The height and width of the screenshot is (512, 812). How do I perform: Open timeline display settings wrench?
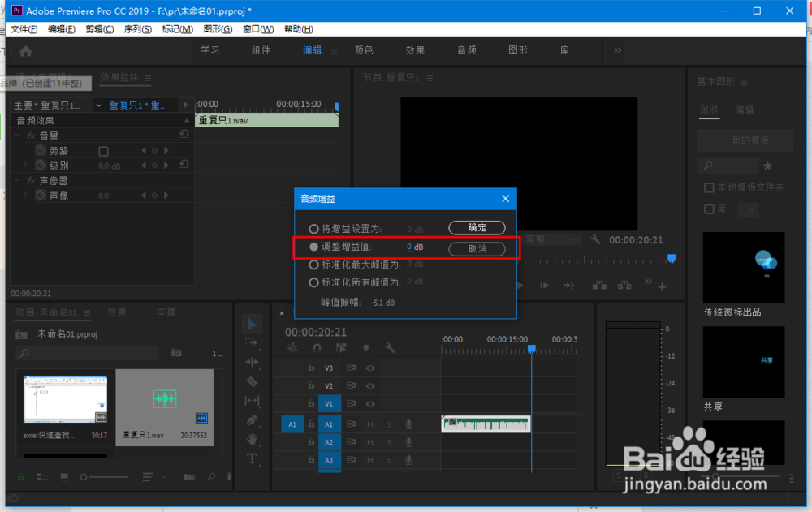pyautogui.click(x=390, y=348)
